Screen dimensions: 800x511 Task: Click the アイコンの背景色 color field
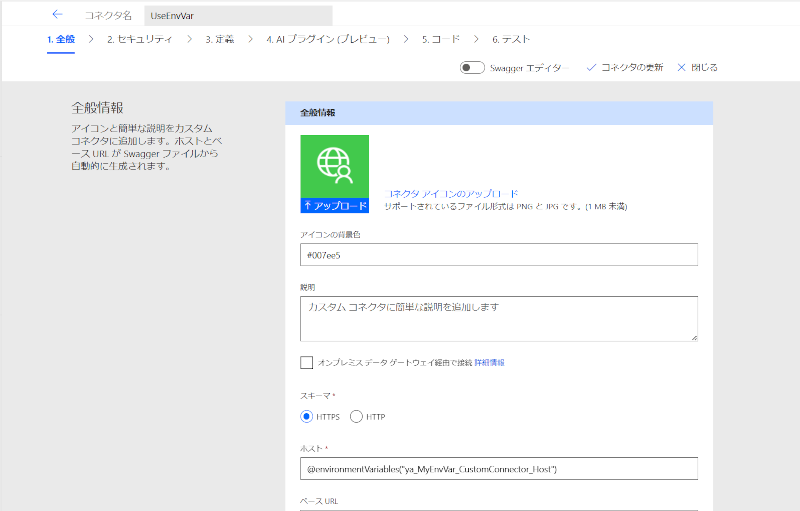(498, 255)
